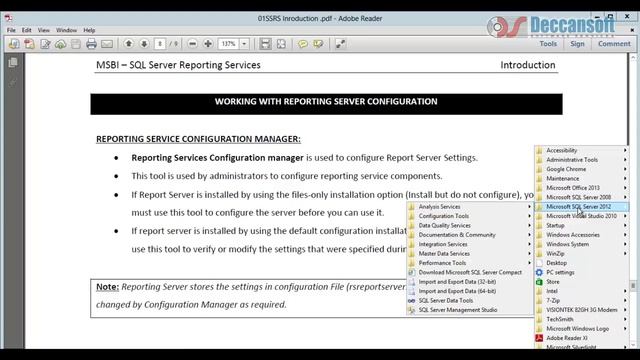Image resolution: width=640 pixels, height=360 pixels.
Task: Click the Print toolbar icon
Action: click(91, 44)
